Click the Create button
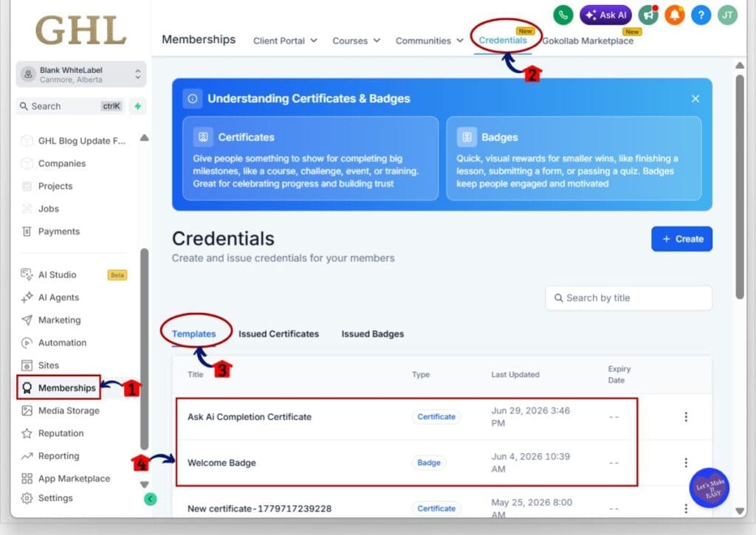756x535 pixels. (x=681, y=239)
